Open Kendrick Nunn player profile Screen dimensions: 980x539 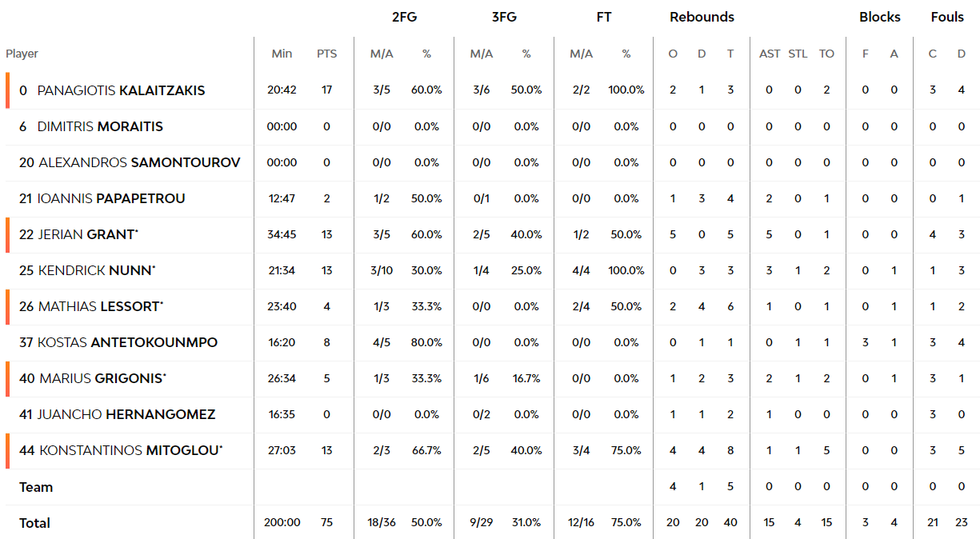pos(96,270)
